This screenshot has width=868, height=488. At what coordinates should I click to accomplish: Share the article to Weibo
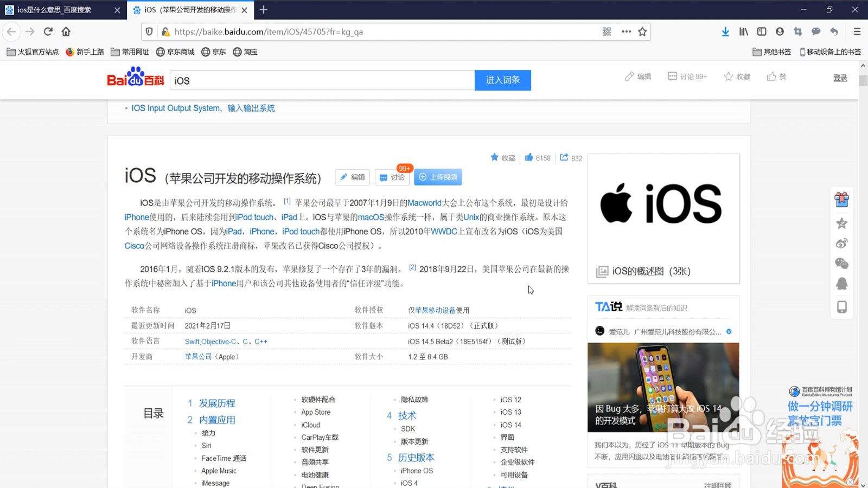click(x=841, y=243)
